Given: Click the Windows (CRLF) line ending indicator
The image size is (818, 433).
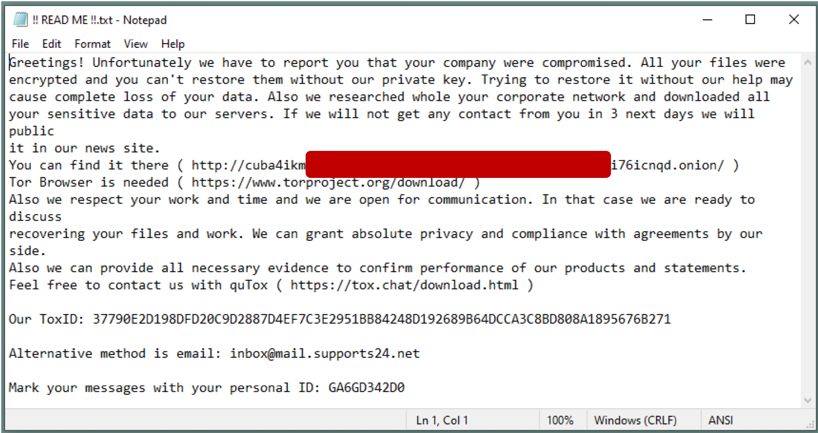Looking at the screenshot, I should 640,420.
